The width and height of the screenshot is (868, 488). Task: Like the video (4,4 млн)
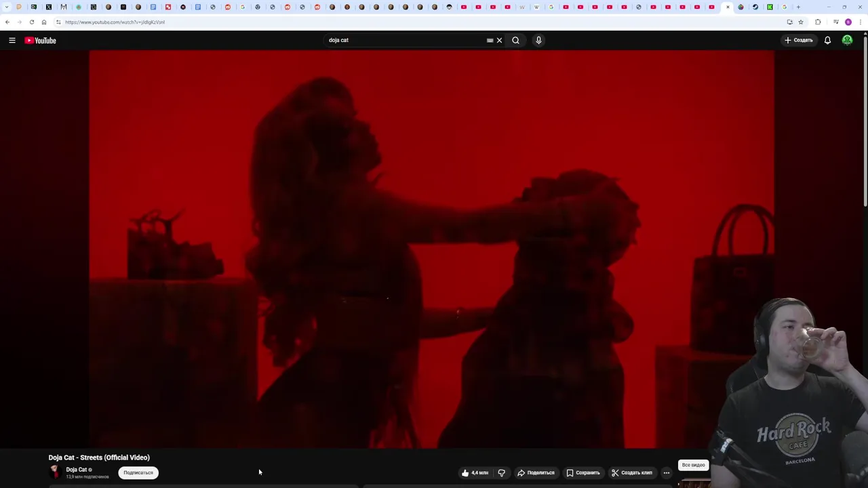tap(475, 472)
